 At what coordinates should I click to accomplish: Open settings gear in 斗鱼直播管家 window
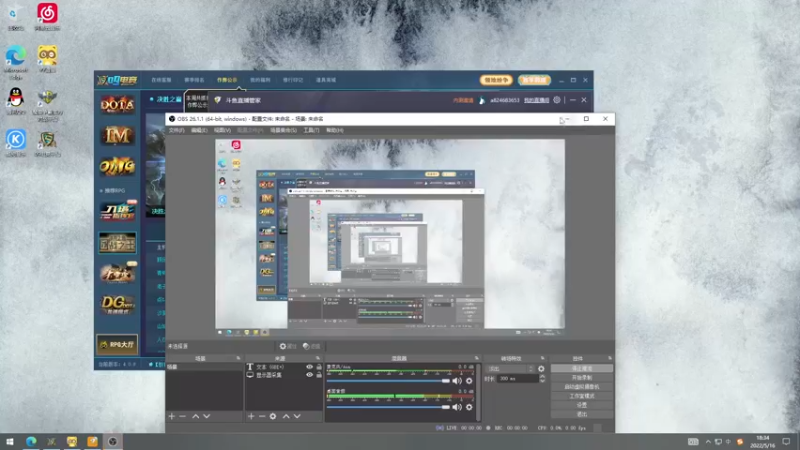point(557,100)
